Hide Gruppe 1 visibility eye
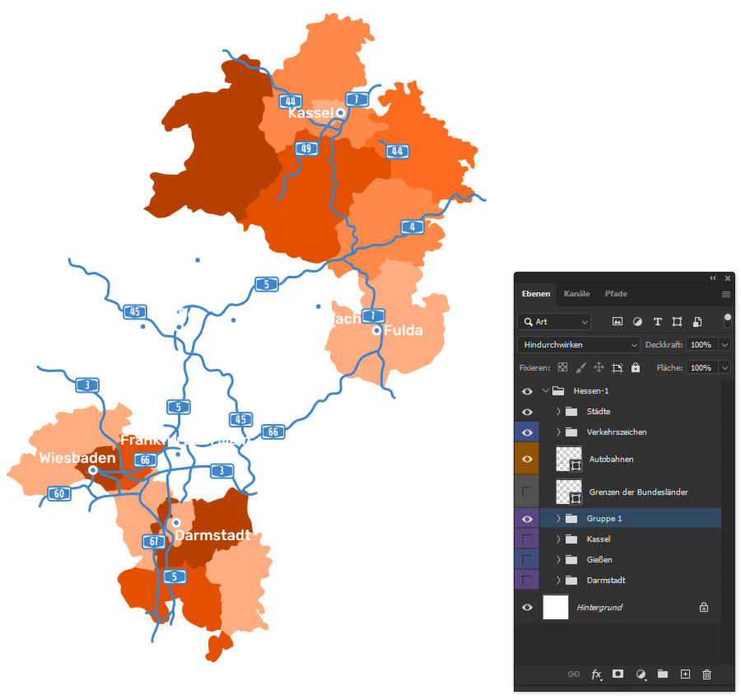This screenshot has height=700, width=741. click(x=527, y=519)
